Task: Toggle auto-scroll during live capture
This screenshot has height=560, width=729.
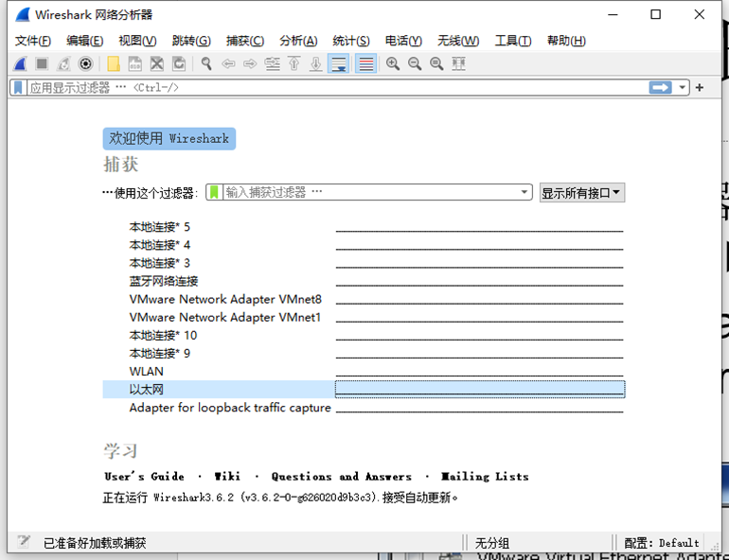Action: coord(339,63)
